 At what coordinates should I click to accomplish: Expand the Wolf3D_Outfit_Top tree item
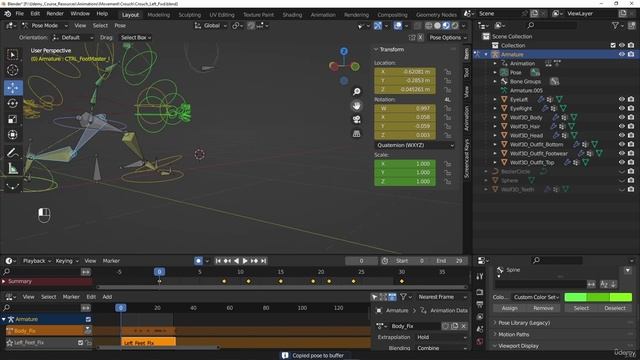coord(495,162)
